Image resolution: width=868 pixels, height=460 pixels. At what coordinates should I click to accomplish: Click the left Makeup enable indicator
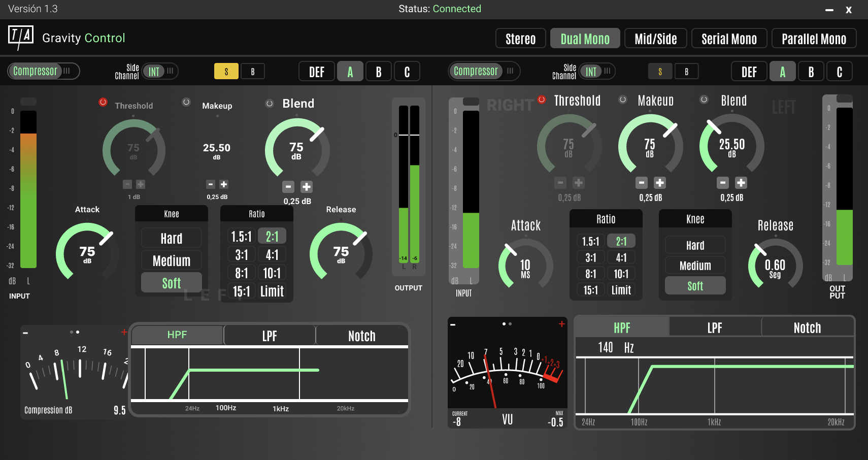[x=186, y=102]
